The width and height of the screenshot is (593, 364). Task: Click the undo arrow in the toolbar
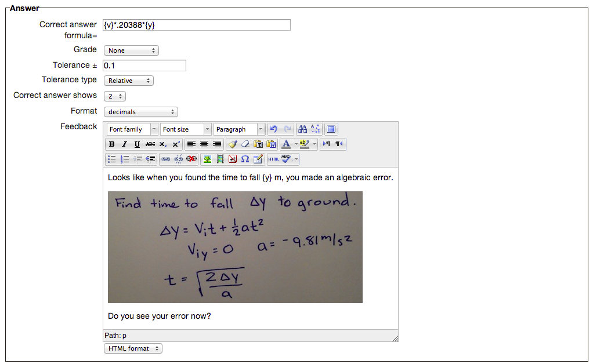(x=274, y=129)
